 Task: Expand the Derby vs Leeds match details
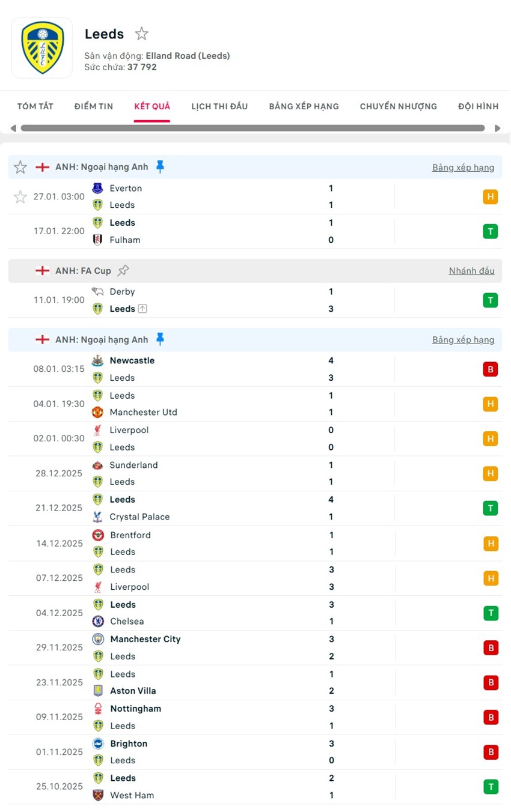coord(240,300)
